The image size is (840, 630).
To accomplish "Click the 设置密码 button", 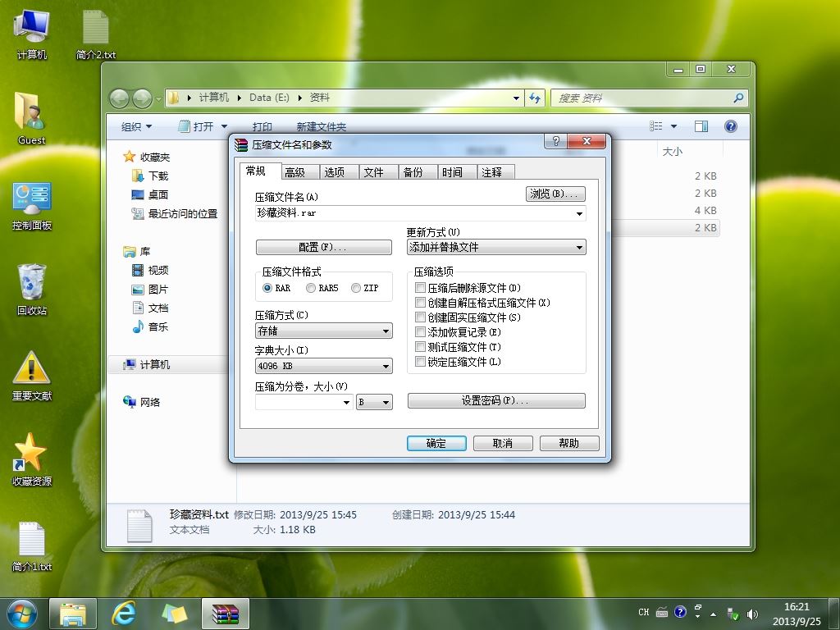I will (x=496, y=400).
